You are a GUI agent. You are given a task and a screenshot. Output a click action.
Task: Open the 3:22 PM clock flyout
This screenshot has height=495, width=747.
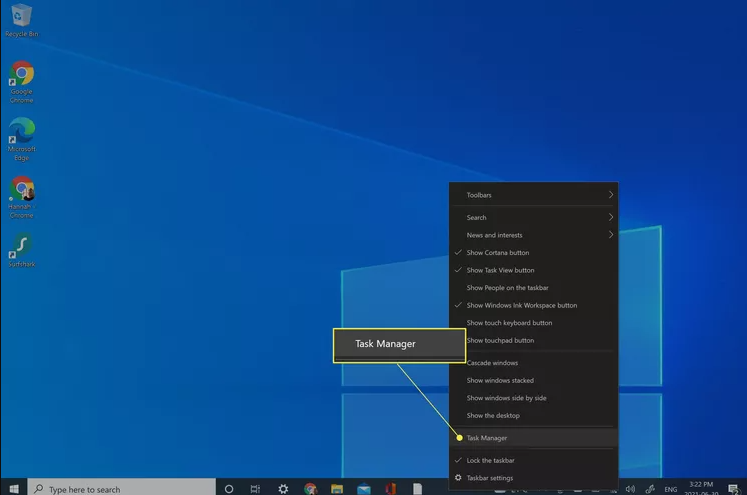coord(701,488)
